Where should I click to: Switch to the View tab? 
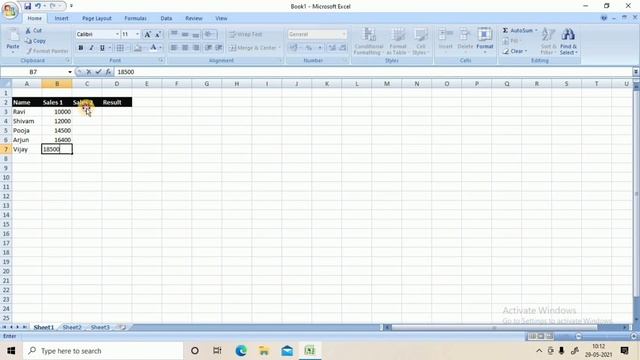[221, 18]
